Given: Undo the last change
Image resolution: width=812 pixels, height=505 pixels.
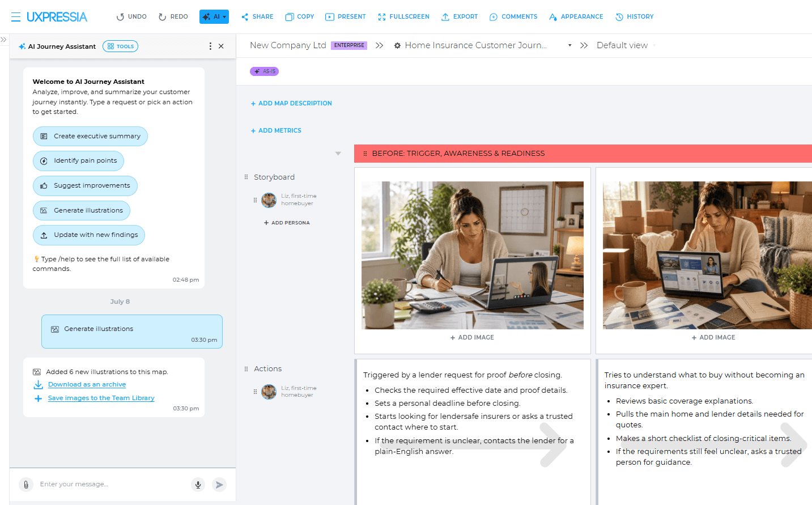Looking at the screenshot, I should (131, 17).
